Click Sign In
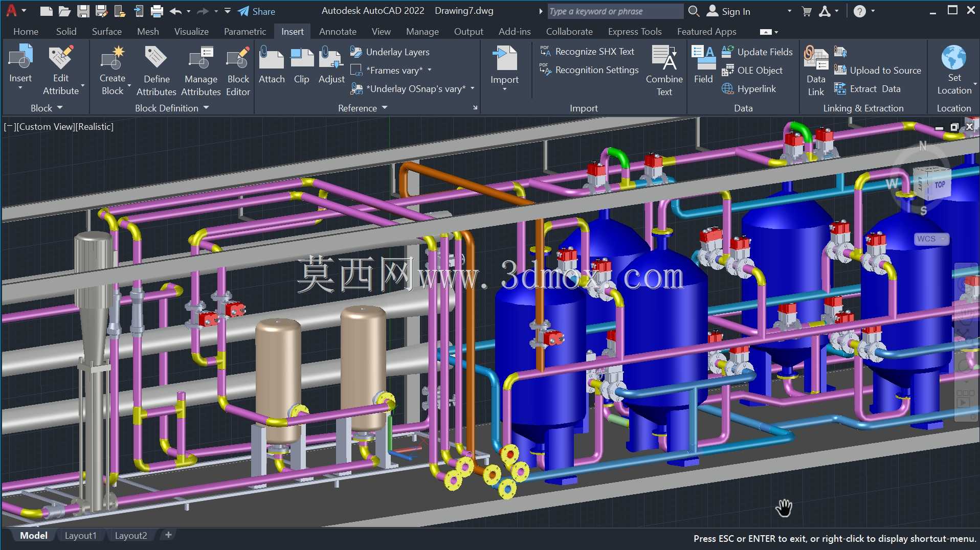980x550 pixels. pyautogui.click(x=728, y=11)
